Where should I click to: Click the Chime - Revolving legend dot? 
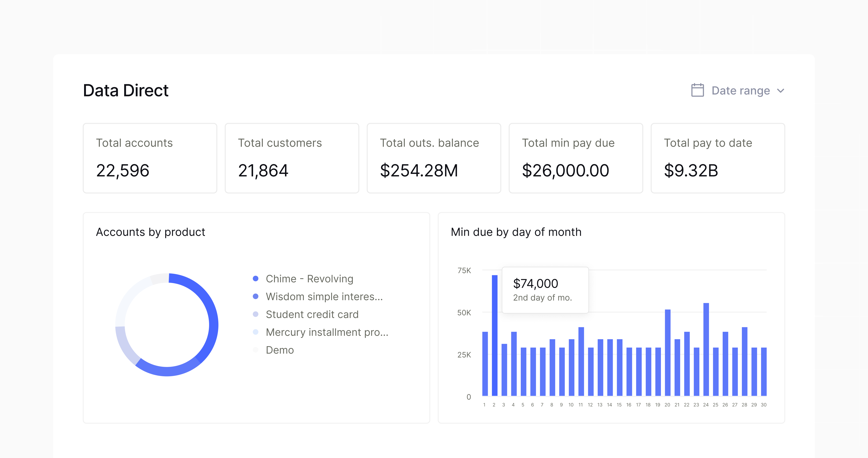[x=255, y=278]
